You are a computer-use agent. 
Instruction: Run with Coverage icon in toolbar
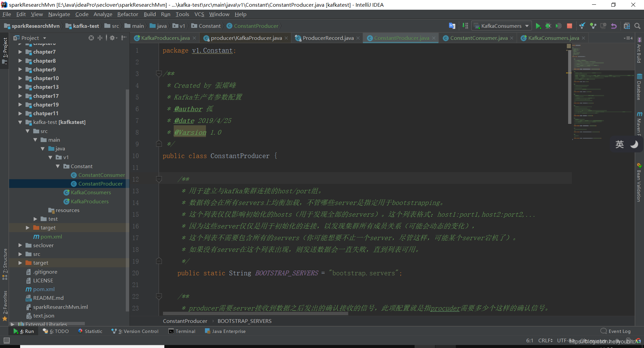click(x=558, y=26)
